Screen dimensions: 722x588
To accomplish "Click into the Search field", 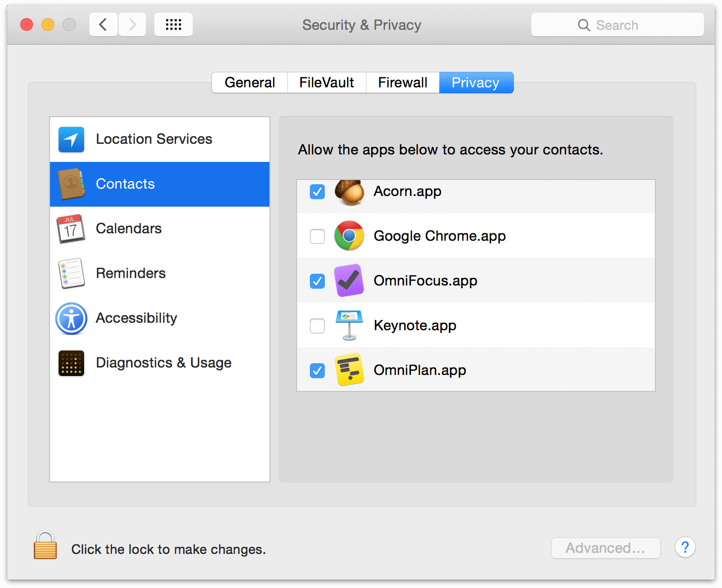I will click(618, 24).
